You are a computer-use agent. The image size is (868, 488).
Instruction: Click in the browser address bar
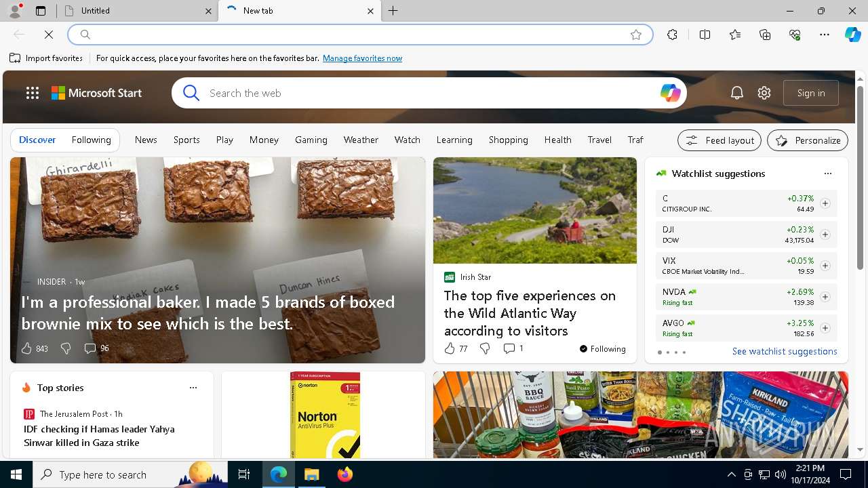[x=359, y=35]
